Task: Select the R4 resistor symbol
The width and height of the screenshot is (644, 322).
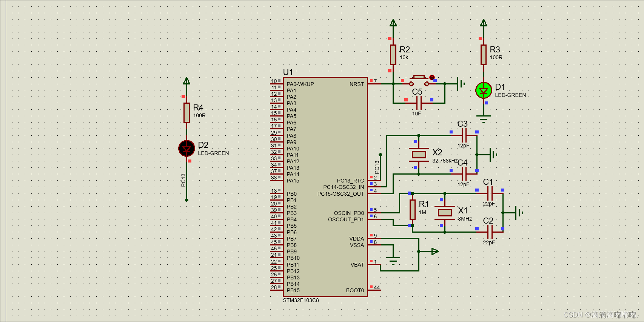Action: [186, 113]
